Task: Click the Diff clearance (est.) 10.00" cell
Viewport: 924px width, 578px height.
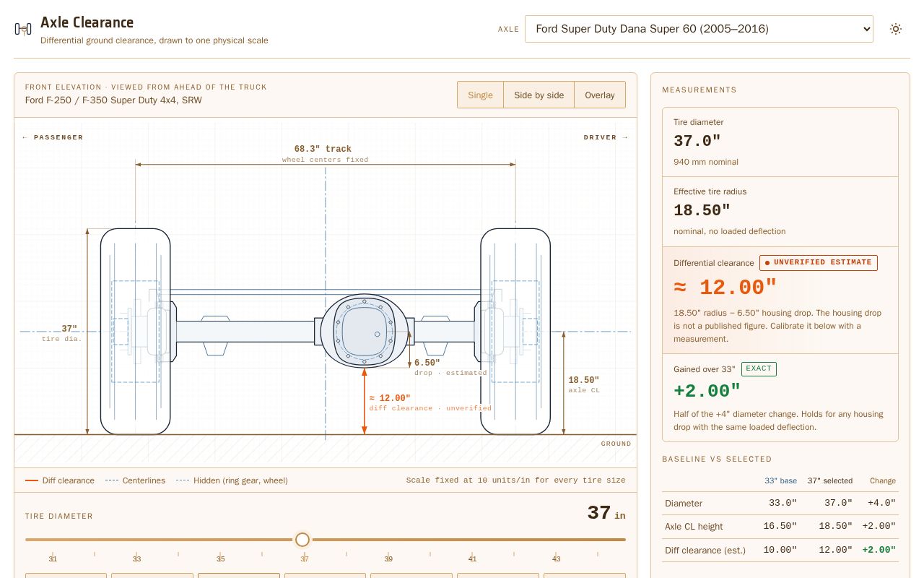Action: point(780,550)
